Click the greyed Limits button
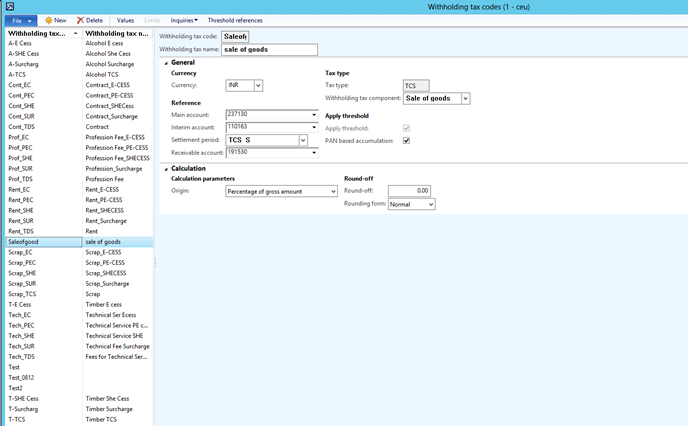This screenshot has width=688, height=426. (152, 20)
